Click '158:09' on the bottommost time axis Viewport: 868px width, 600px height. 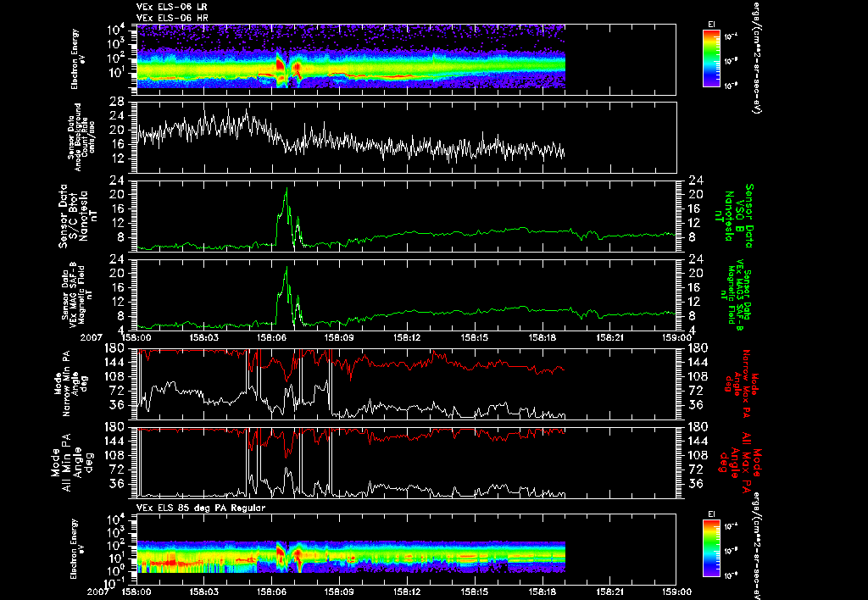pos(339,592)
